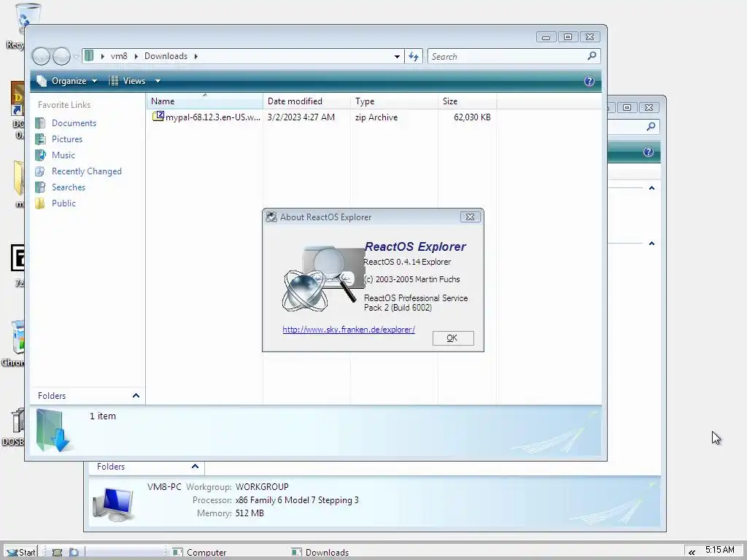Open Music in Favorite Links
The height and width of the screenshot is (560, 747).
pyautogui.click(x=63, y=155)
